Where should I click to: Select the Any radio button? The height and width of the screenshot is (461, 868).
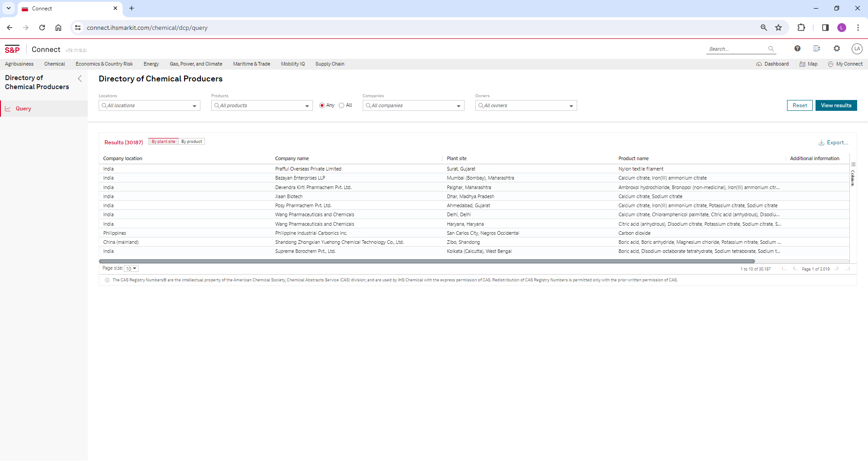click(x=322, y=105)
